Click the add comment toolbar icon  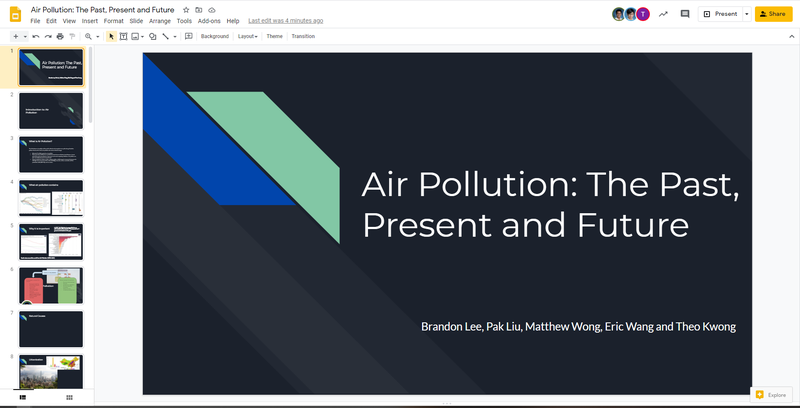pyautogui.click(x=188, y=36)
